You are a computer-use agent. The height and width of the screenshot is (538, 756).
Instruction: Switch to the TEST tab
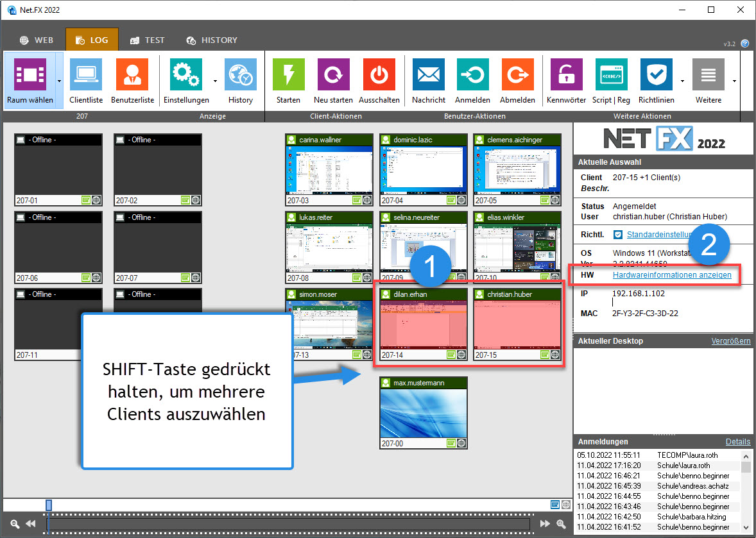148,40
